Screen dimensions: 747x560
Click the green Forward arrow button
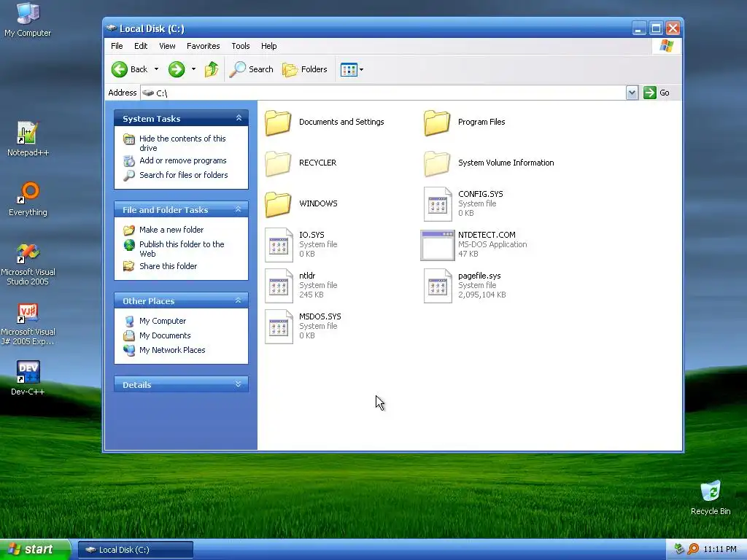pyautogui.click(x=177, y=69)
